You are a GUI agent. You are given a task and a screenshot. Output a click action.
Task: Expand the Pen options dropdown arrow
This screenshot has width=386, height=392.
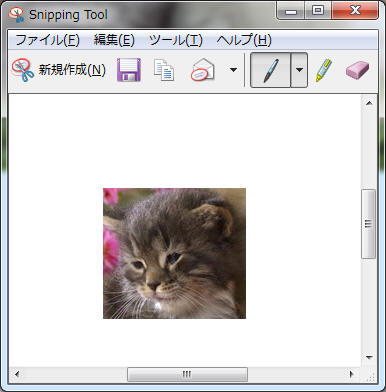click(299, 70)
